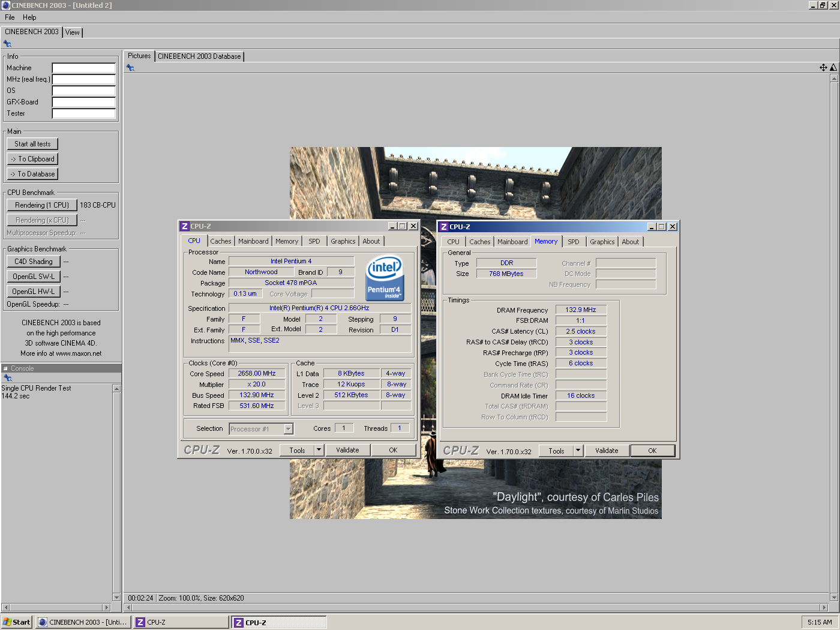
Task: Click the pin icon in the Pictures panel
Action: (x=130, y=68)
